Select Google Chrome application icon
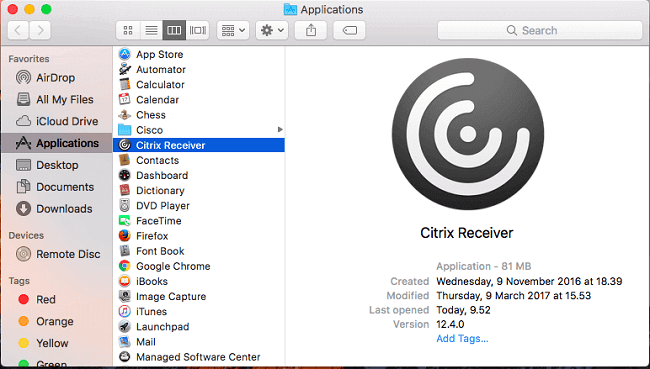 point(124,266)
